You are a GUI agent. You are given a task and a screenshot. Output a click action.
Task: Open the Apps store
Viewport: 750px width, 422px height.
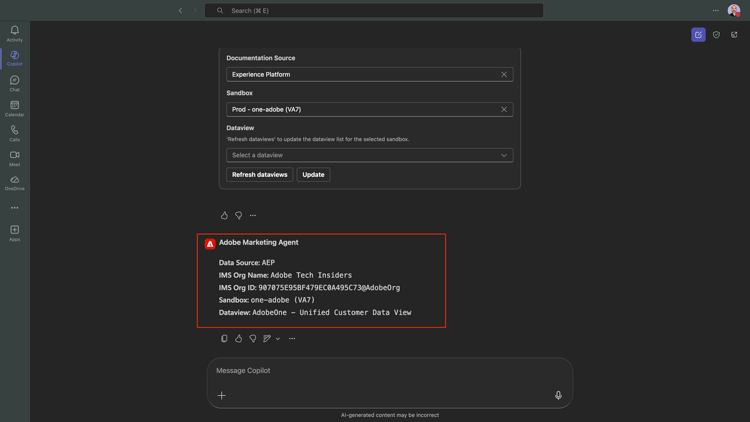15,233
